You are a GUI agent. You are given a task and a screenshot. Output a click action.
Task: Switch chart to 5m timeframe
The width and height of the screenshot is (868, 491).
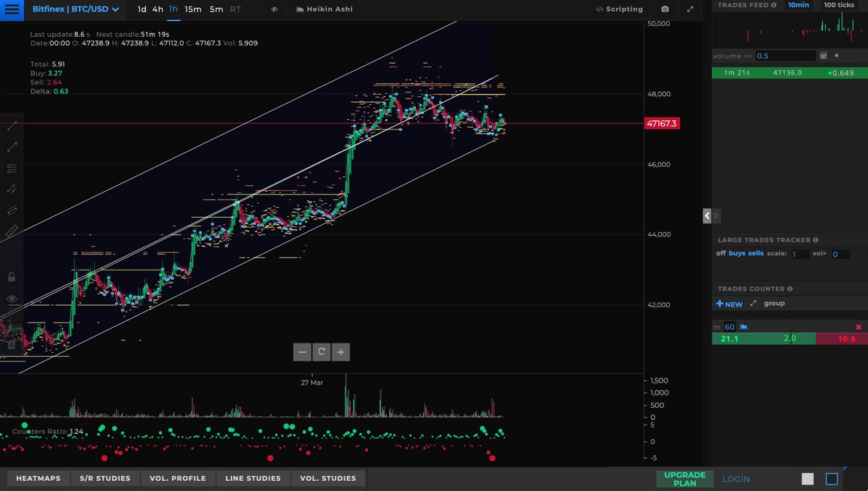click(216, 9)
